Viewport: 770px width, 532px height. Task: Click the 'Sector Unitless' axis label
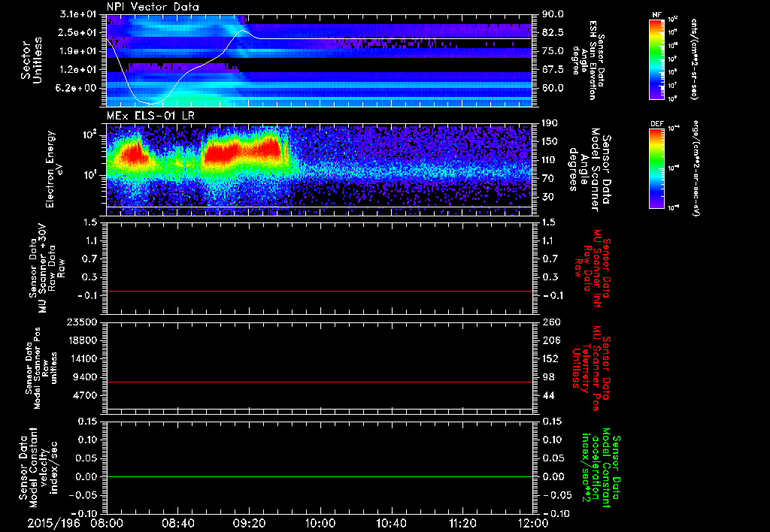point(32,60)
